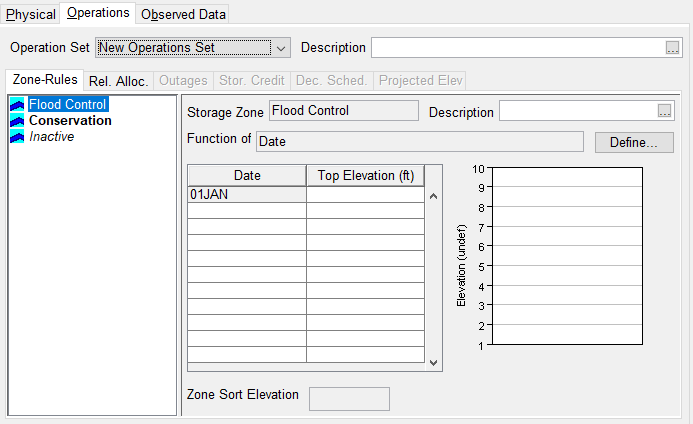Open the Operation Set description ellipsis button
Image resolution: width=693 pixels, height=424 pixels.
point(672,48)
